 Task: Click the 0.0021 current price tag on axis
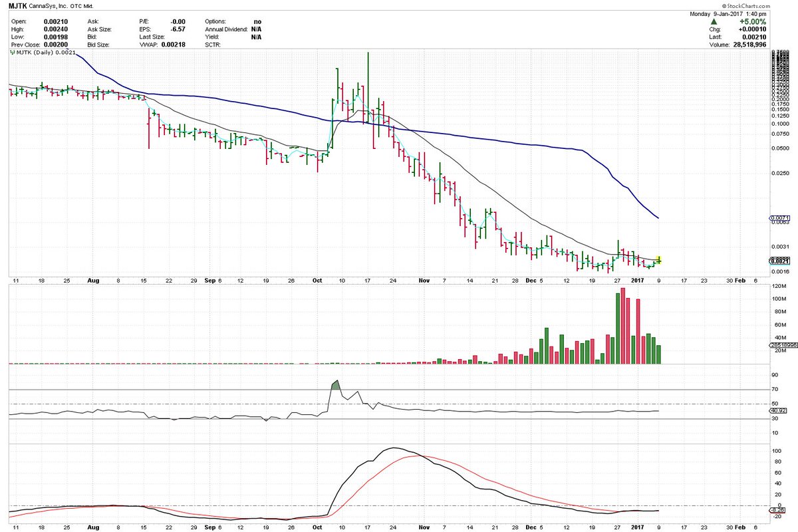click(779, 261)
